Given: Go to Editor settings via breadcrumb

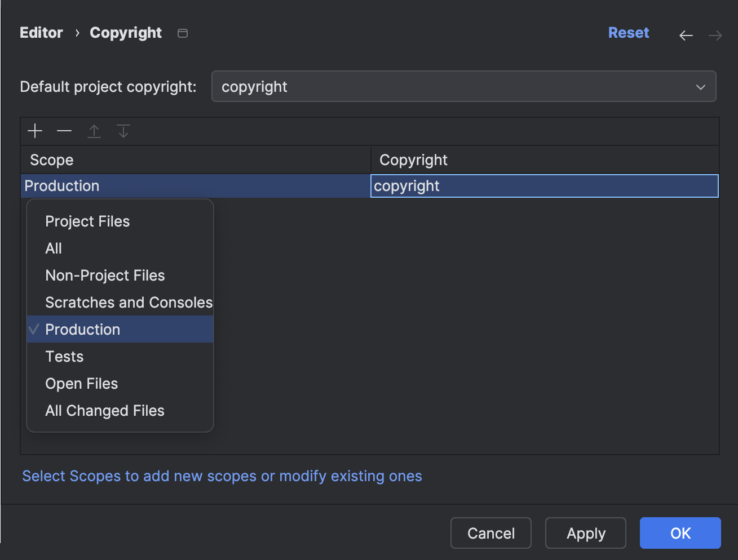Looking at the screenshot, I should 41,33.
